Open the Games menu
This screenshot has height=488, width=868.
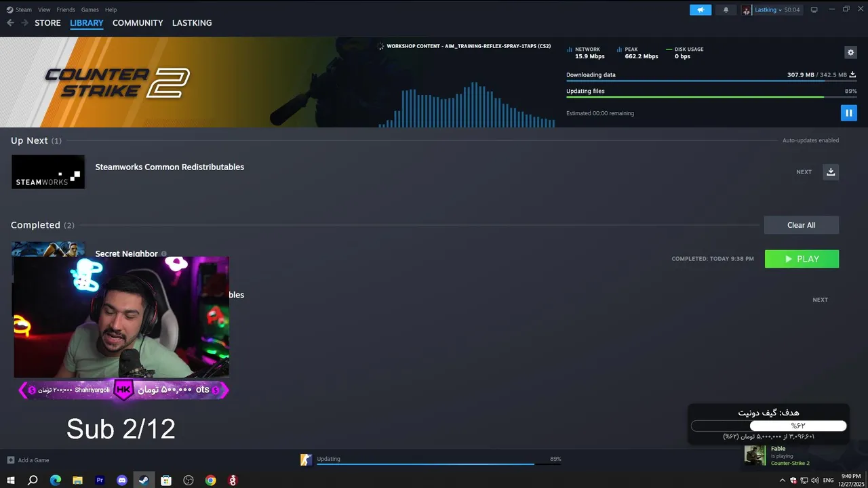(x=90, y=9)
